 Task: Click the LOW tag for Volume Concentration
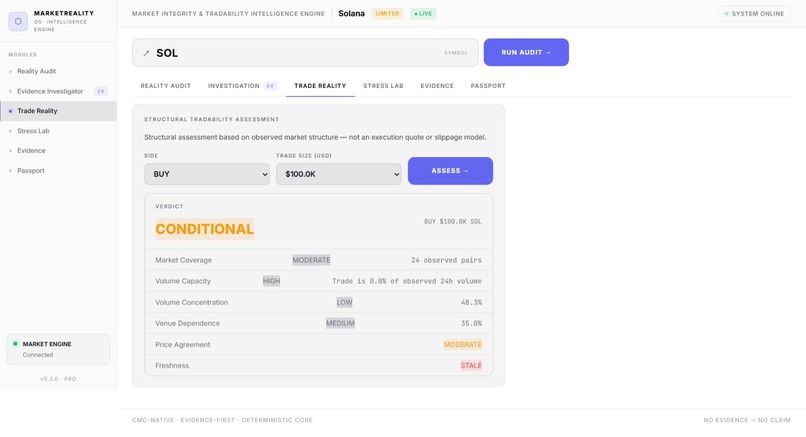point(344,302)
